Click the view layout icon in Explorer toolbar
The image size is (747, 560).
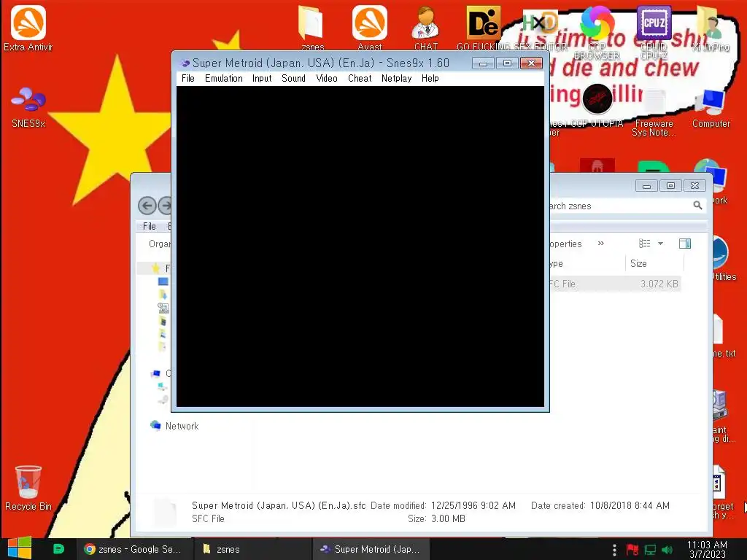click(x=645, y=244)
